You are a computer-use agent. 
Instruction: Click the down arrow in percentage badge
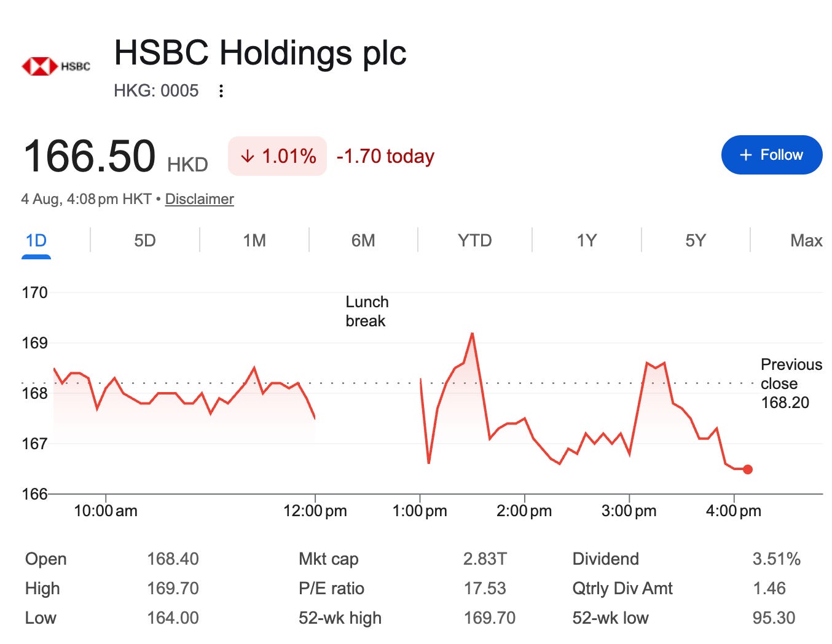[x=247, y=156]
